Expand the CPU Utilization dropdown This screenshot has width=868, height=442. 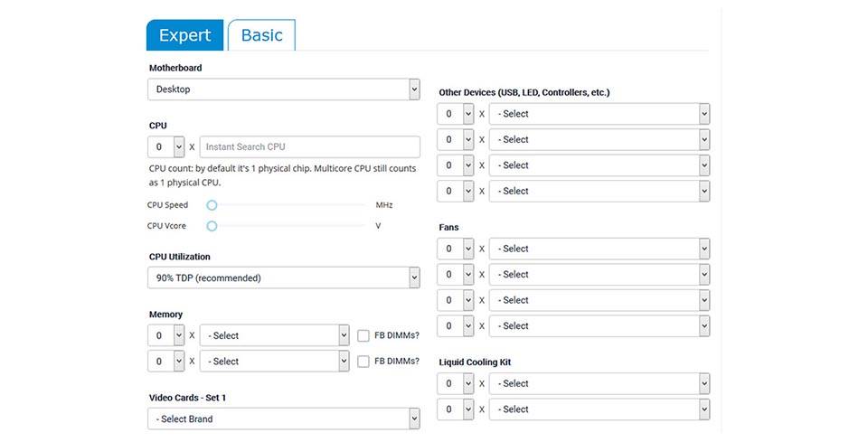284,277
